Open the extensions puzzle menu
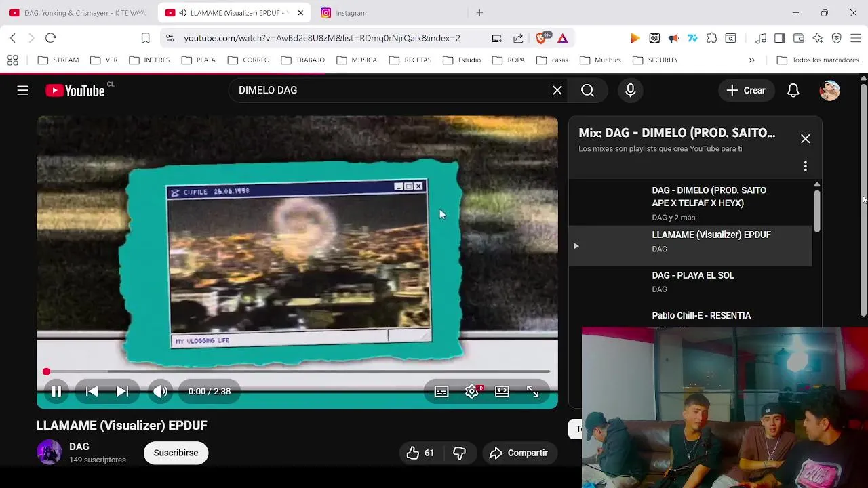The image size is (868, 488). coord(711,38)
